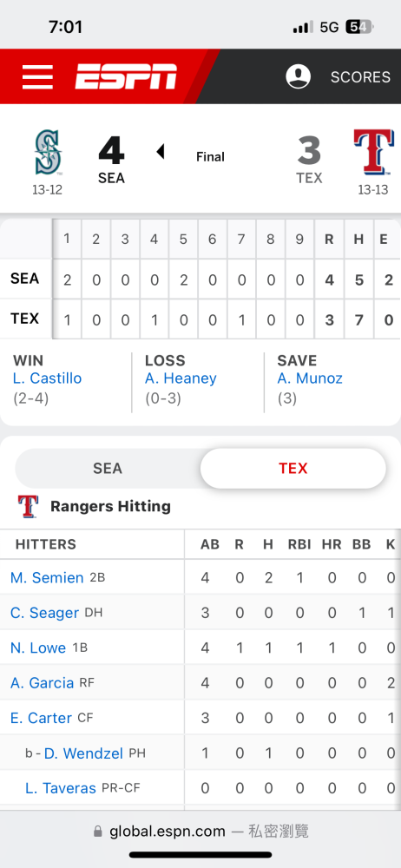The image size is (401, 868).
Task: Tap the winner arrow next to SEA score
Action: (x=161, y=151)
